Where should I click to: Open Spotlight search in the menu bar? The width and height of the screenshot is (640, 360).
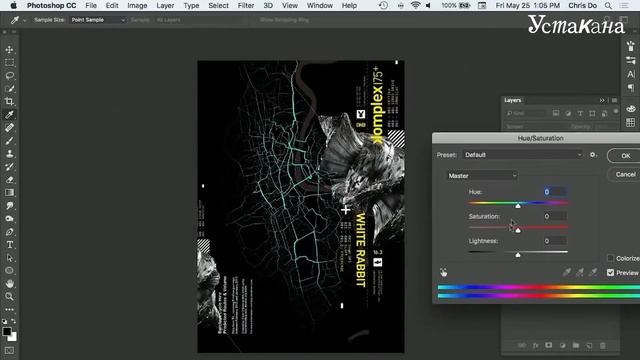pyautogui.click(x=608, y=5)
